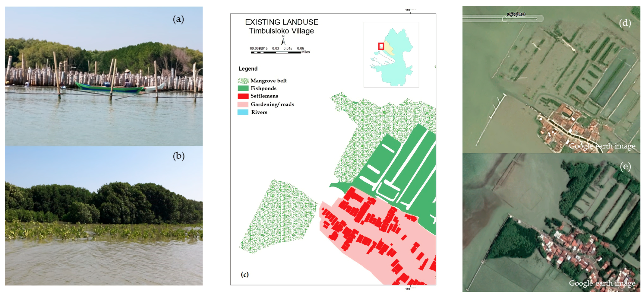The width and height of the screenshot is (644, 296).
Task: Open the mangrove trees photo (b)
Action: 104,216
